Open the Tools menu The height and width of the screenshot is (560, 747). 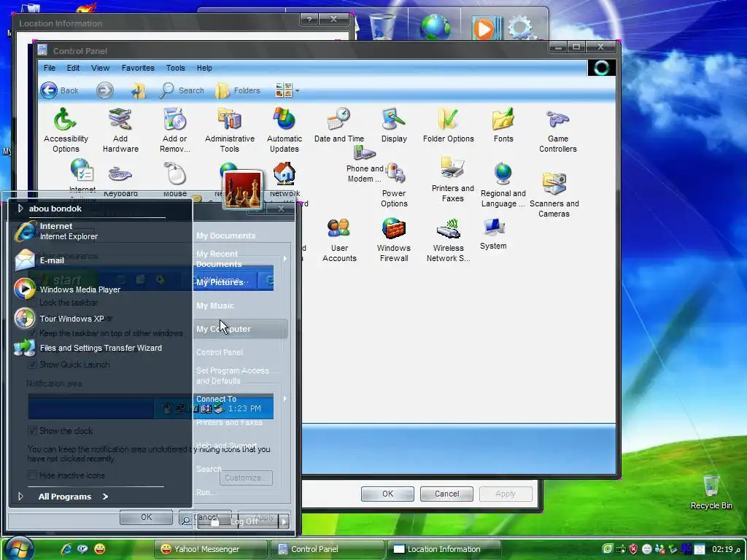point(175,68)
